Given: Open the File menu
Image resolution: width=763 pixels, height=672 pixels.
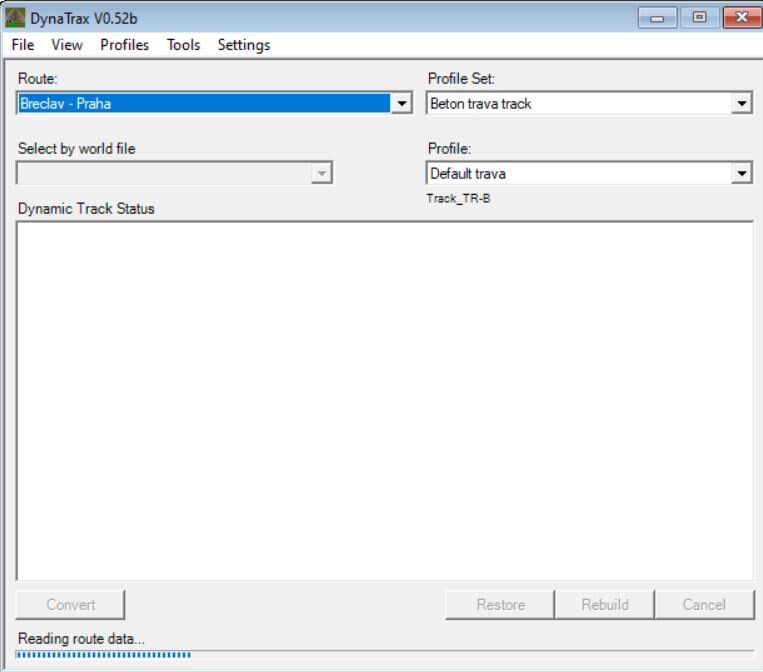Looking at the screenshot, I should pos(22,45).
